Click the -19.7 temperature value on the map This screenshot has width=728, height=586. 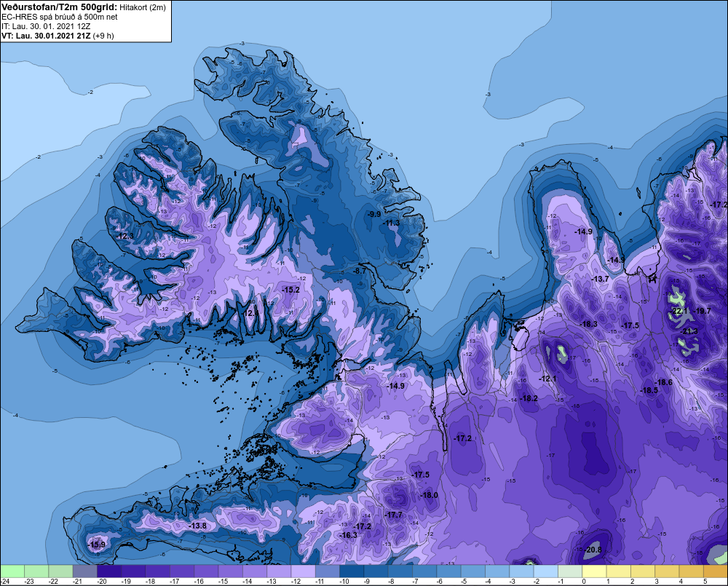[x=702, y=311]
